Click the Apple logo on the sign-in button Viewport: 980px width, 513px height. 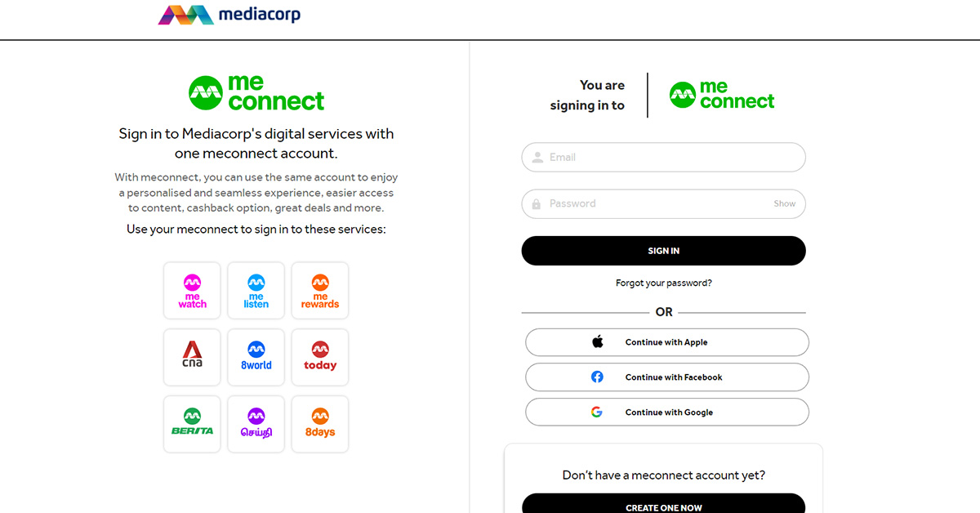pos(598,341)
